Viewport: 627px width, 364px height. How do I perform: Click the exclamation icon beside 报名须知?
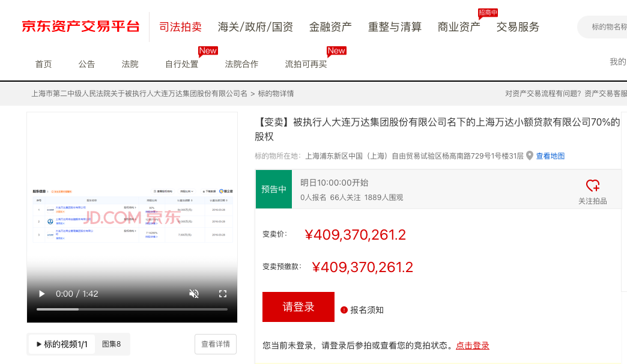(344, 310)
